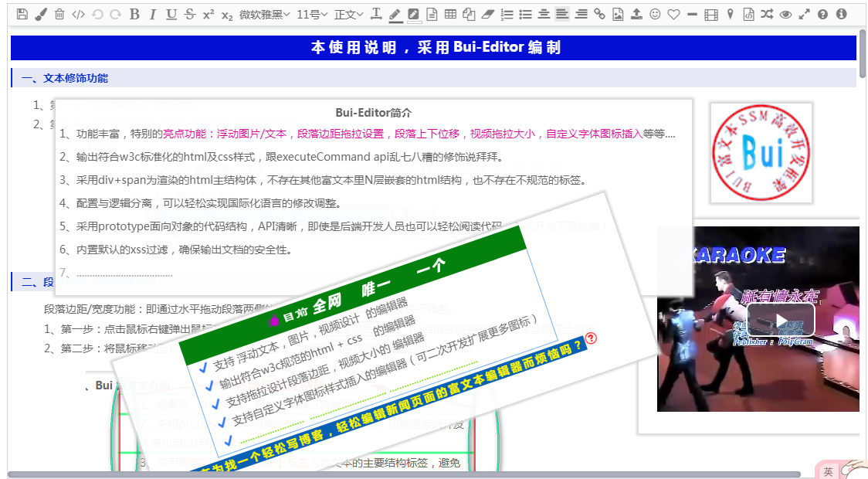Click the Undo arrow icon
868x479 pixels.
tap(97, 15)
